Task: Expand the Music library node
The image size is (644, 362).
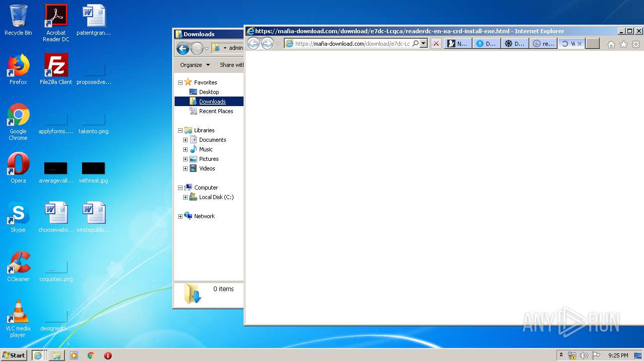Action: (185, 149)
